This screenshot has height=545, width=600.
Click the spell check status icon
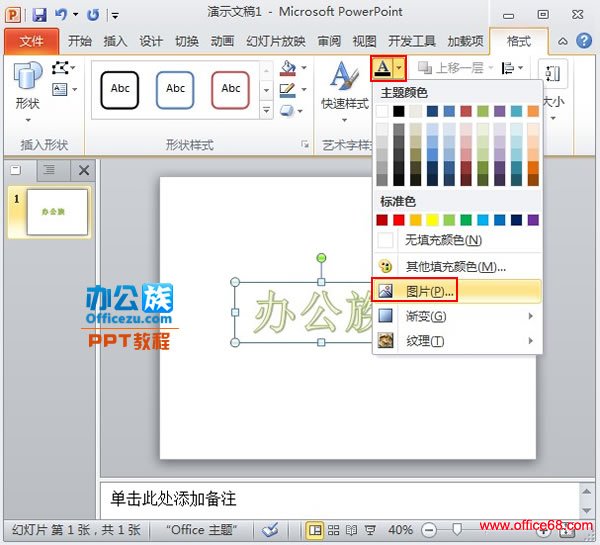coord(270,530)
